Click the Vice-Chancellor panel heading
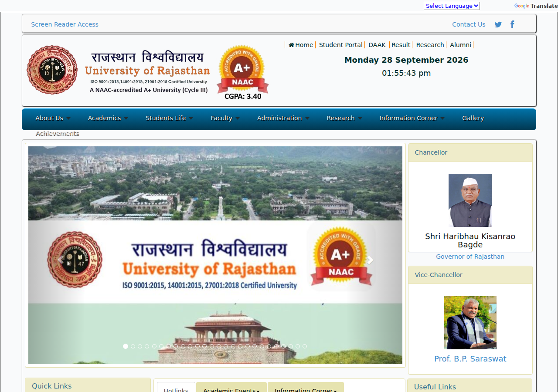Viewport: 558px width, 392px height. point(470,275)
